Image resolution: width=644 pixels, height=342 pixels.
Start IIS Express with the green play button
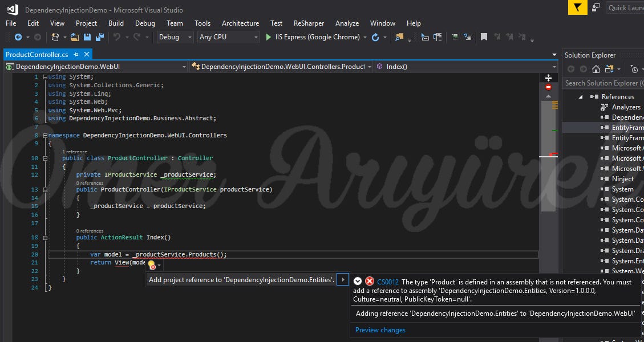268,37
